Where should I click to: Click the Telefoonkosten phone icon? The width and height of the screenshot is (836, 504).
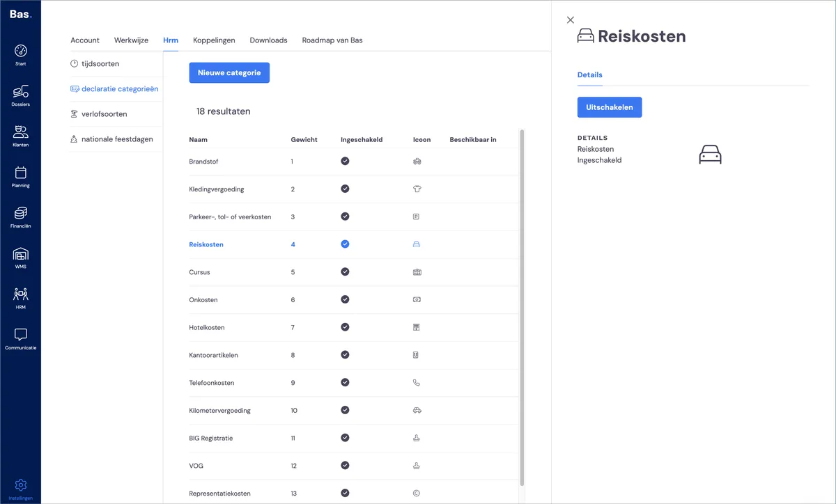(x=417, y=383)
